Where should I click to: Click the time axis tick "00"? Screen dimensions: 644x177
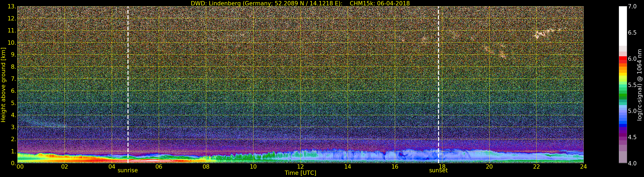(x=20, y=167)
